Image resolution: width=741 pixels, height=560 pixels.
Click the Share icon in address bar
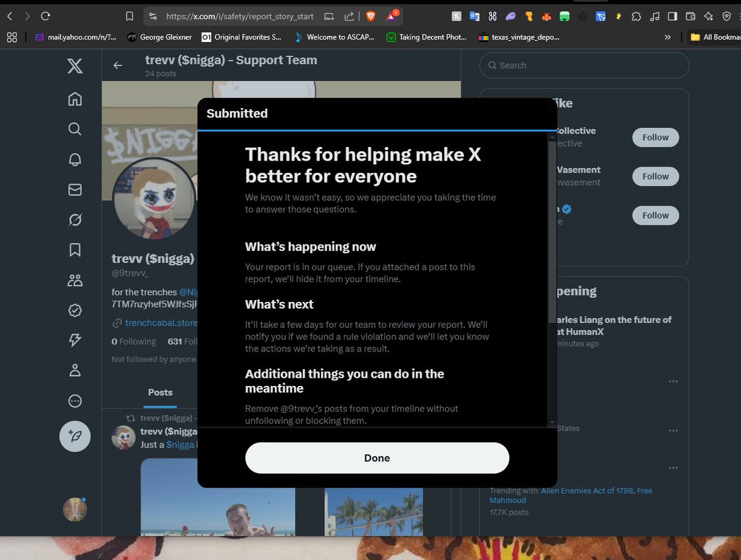pyautogui.click(x=349, y=16)
